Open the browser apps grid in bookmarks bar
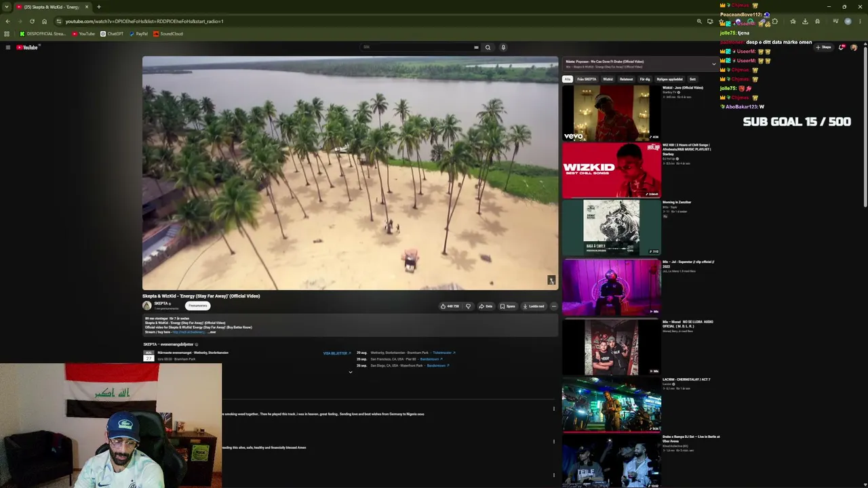 pos(7,34)
